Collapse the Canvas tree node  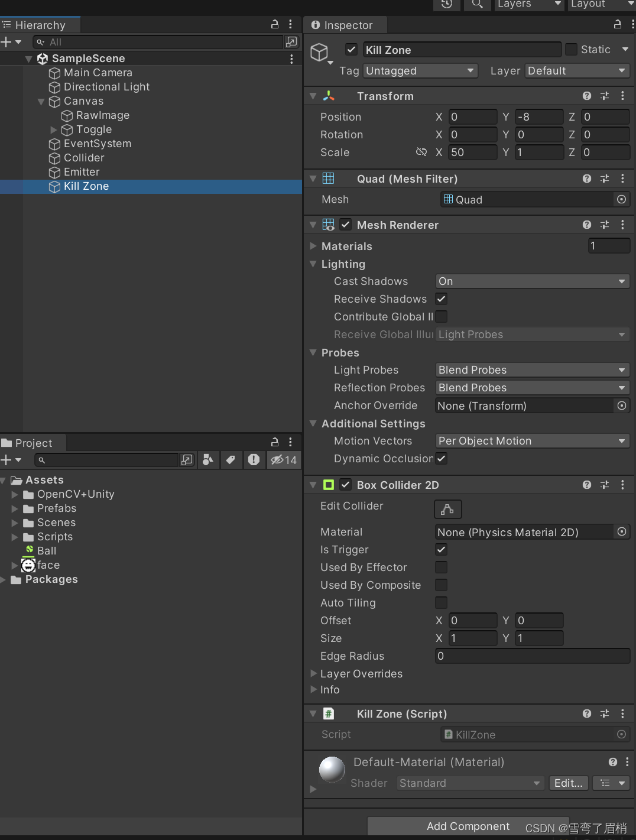41,101
